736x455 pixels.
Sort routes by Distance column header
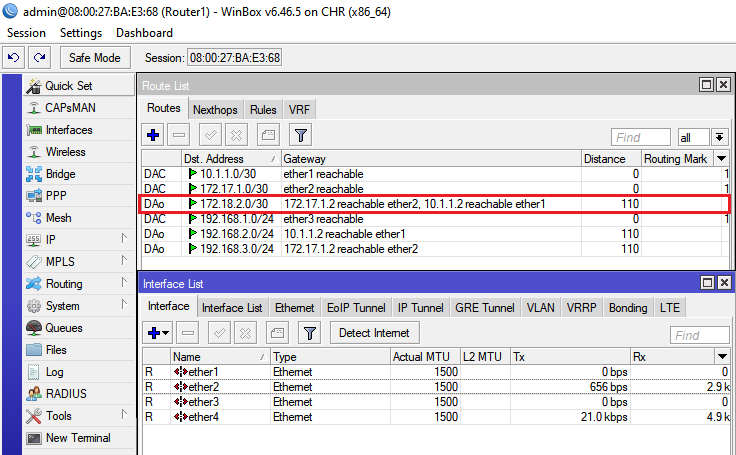point(611,159)
